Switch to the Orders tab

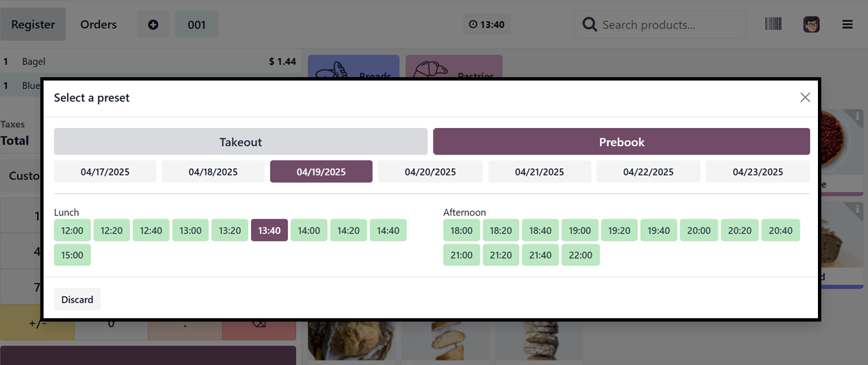(x=98, y=25)
